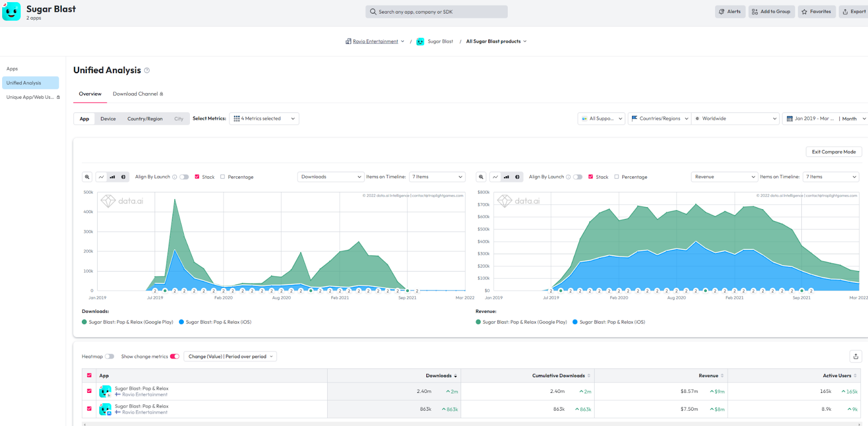The width and height of the screenshot is (868, 426).
Task: Switch Revenue chart to line view
Action: tap(495, 177)
